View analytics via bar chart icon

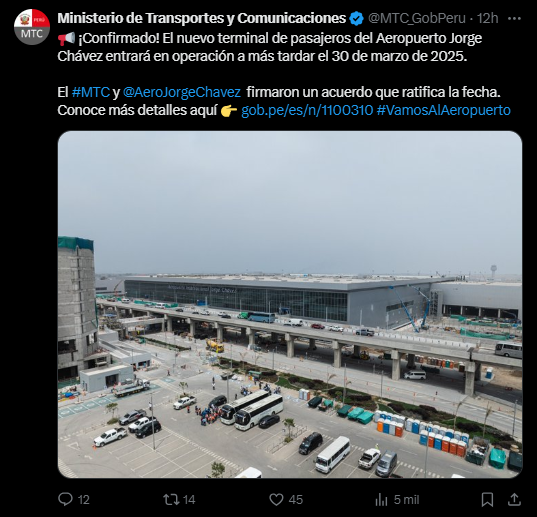coord(381,500)
